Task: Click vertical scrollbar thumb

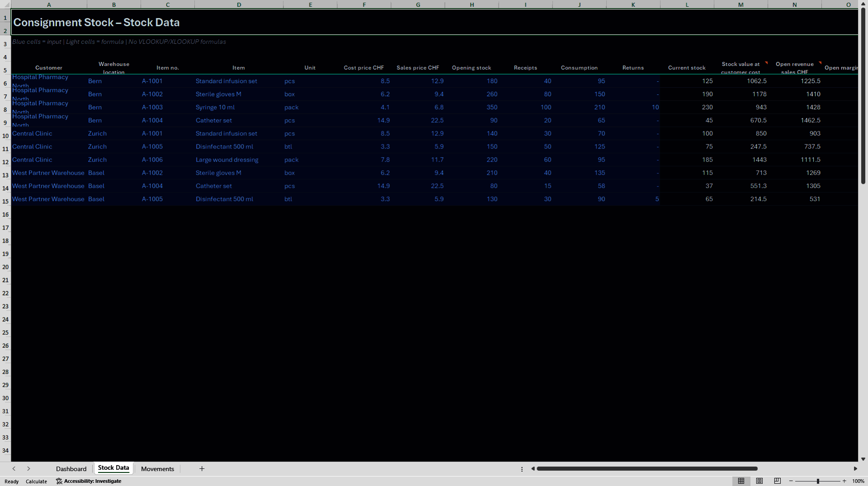Action: pos(863,96)
